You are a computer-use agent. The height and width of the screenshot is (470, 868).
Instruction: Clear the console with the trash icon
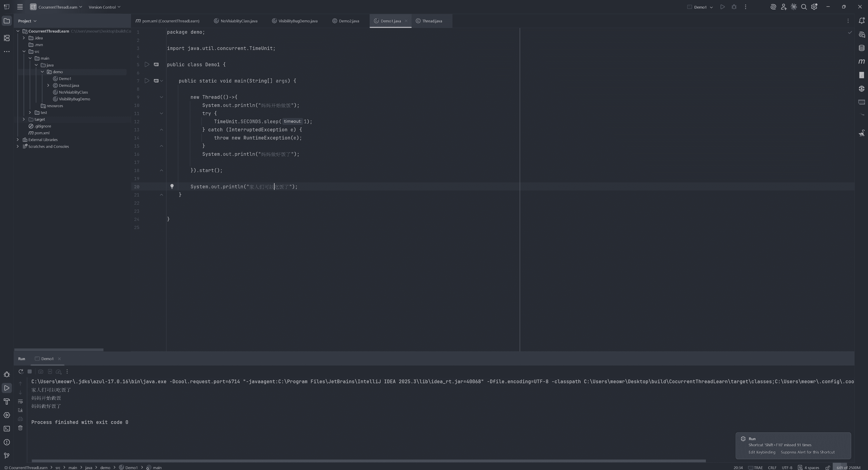(x=20, y=427)
